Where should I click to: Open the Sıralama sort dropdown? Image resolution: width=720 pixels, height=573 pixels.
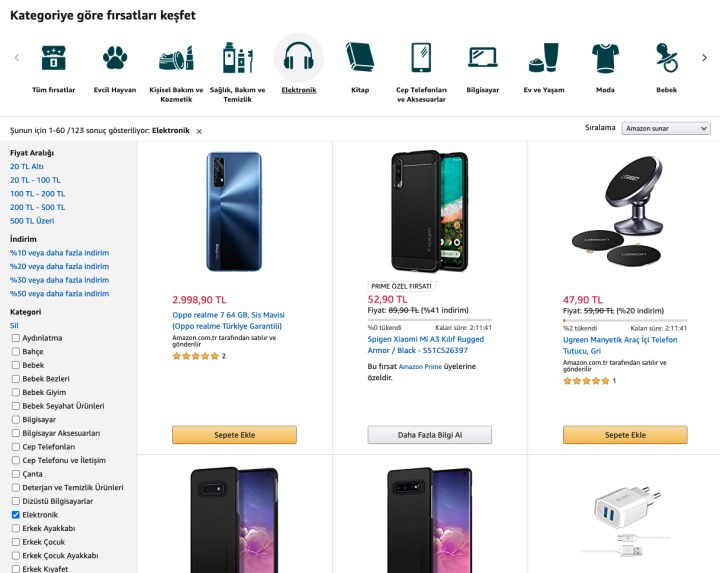665,129
